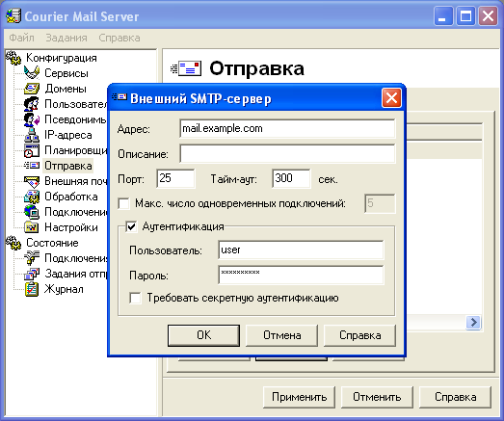Click the disabled connections count field

point(380,203)
